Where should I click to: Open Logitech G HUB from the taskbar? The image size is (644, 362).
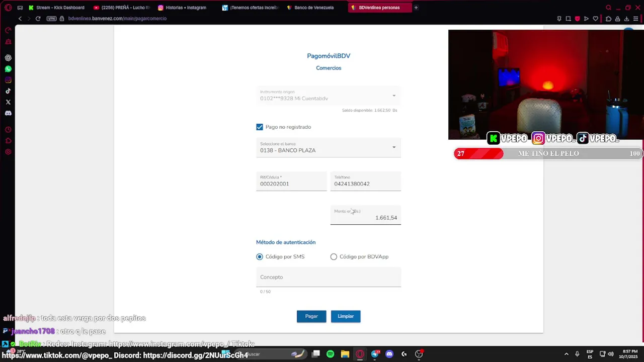click(x=404, y=354)
